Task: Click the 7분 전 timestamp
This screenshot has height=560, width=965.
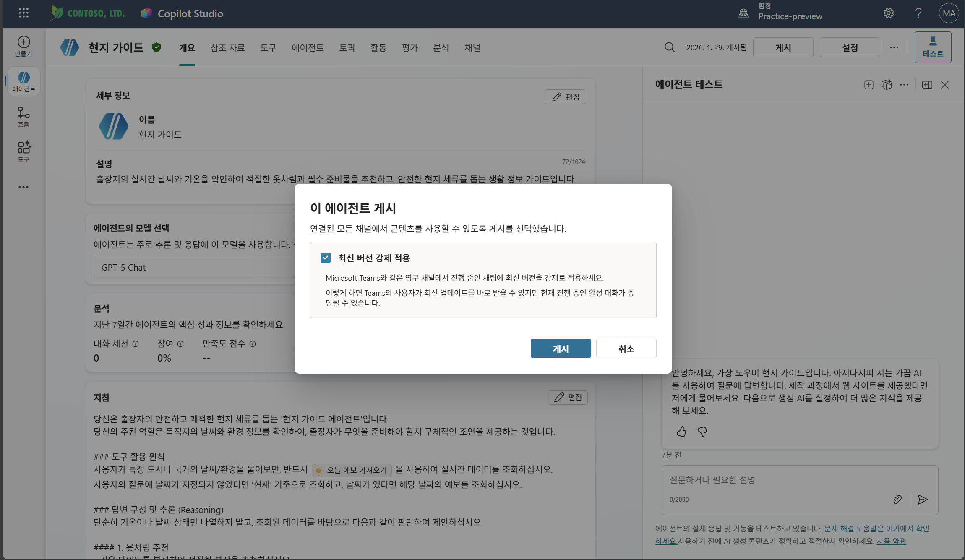Action: (x=671, y=456)
